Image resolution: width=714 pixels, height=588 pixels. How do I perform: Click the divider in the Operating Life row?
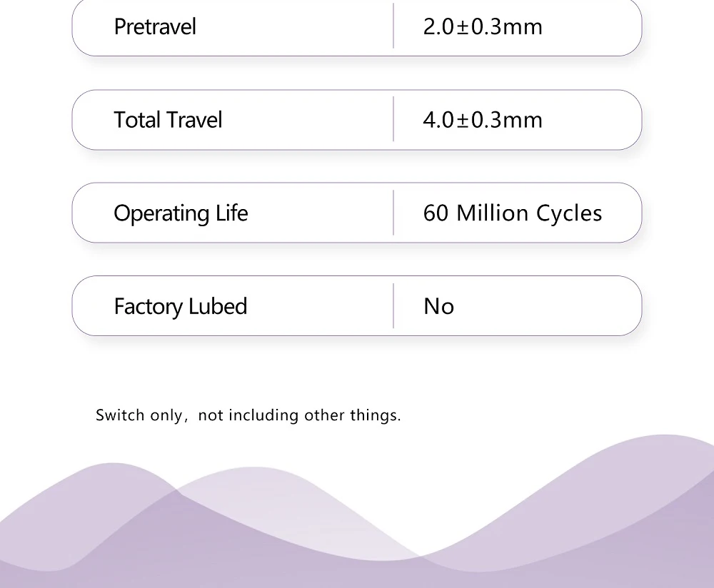393,213
